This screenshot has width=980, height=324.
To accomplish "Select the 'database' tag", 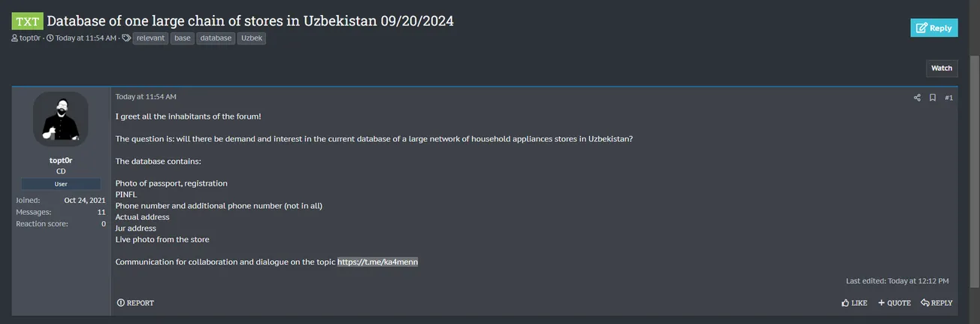I will [x=216, y=38].
